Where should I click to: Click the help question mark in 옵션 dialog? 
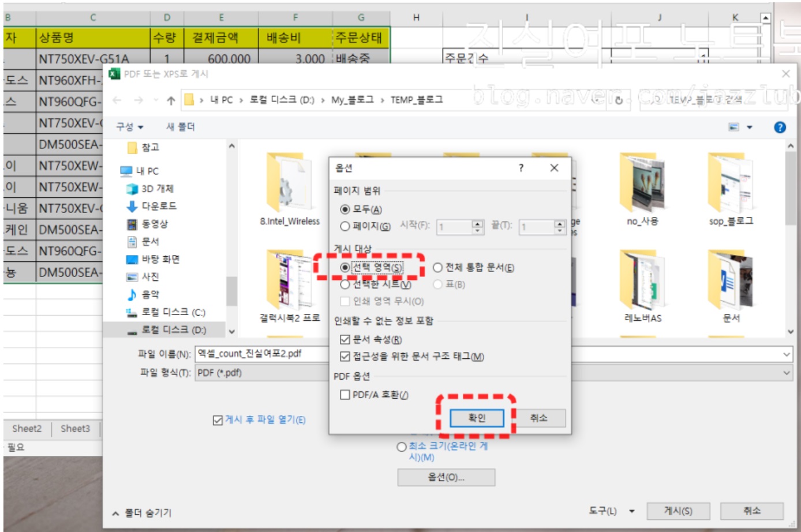click(521, 168)
